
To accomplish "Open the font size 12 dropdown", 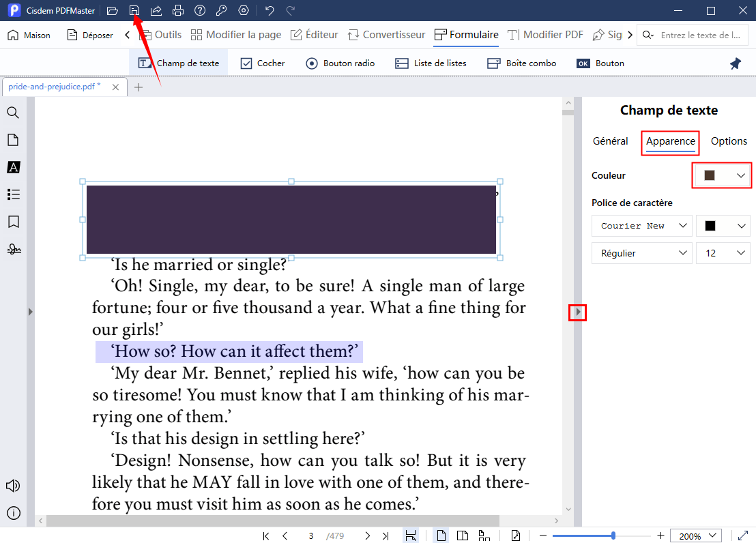I will (723, 253).
